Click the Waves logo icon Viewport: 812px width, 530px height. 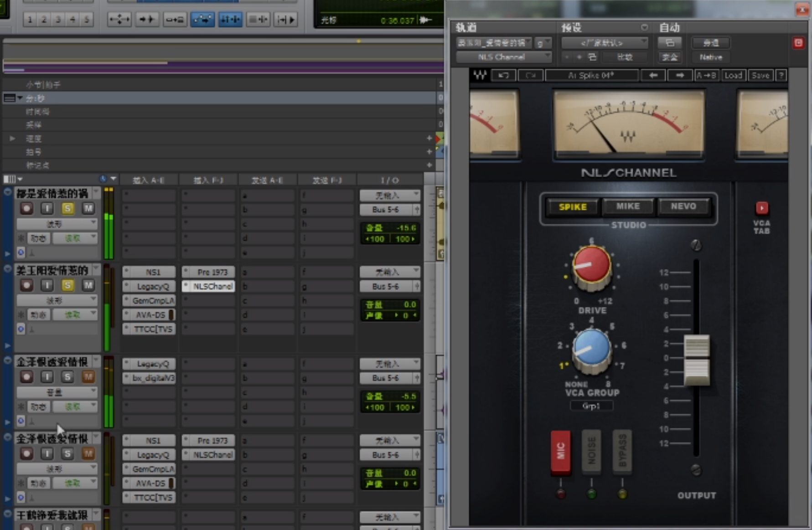coord(480,75)
